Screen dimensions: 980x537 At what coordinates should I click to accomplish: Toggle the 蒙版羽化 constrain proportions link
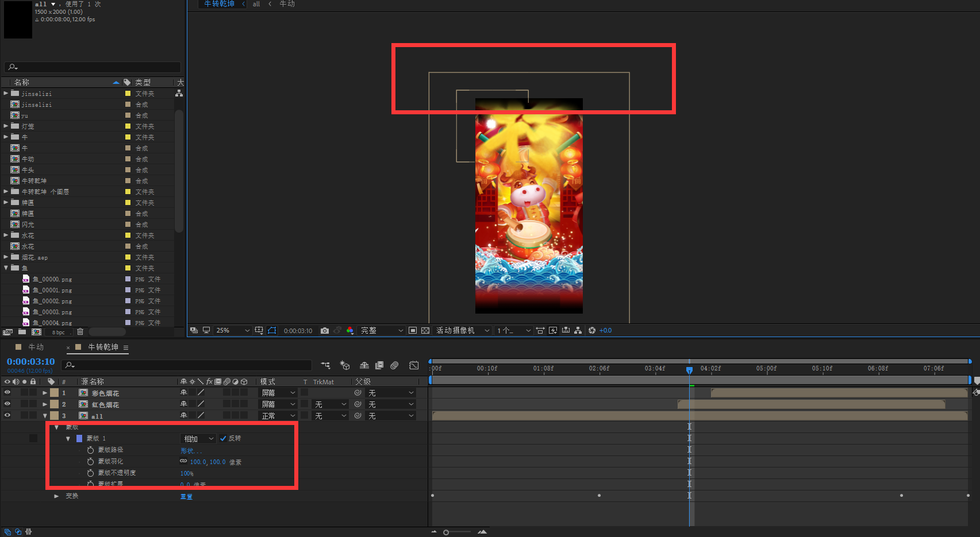183,461
